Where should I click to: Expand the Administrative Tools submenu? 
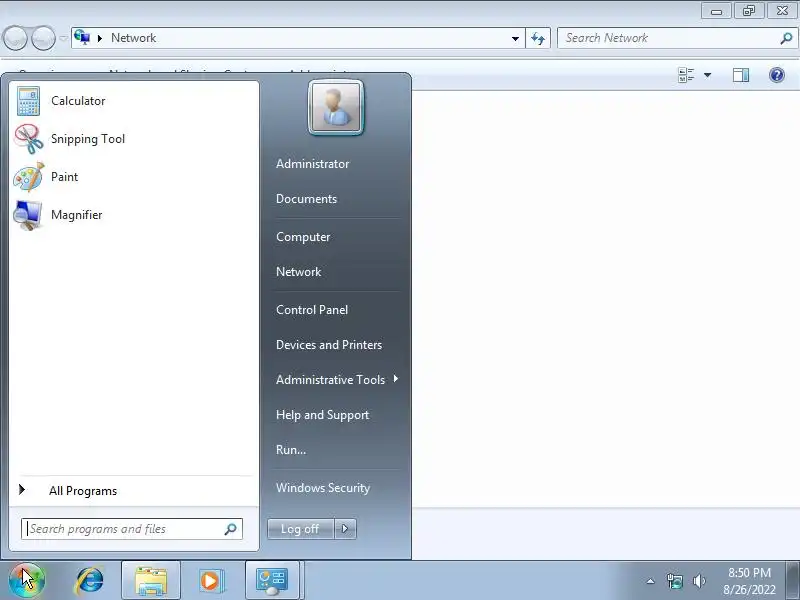(x=337, y=380)
